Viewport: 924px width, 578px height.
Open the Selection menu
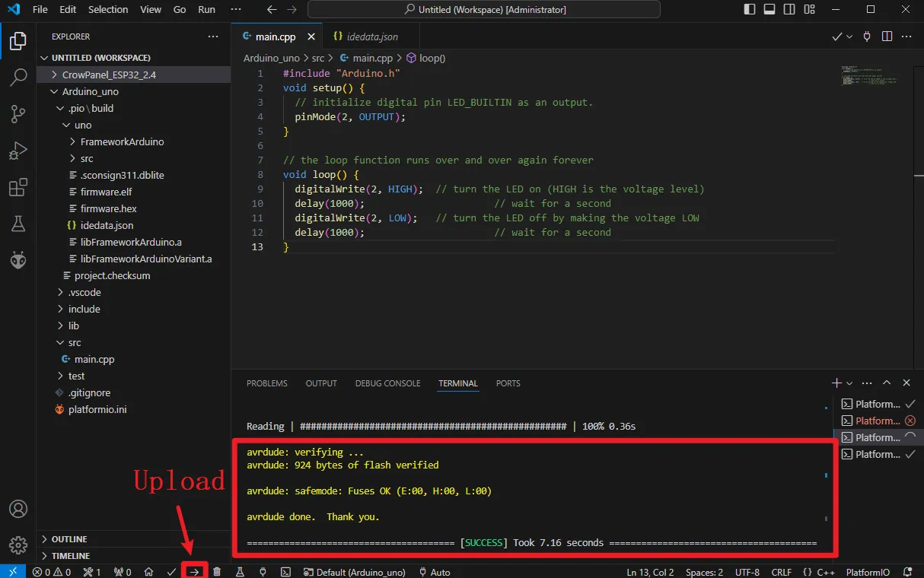pyautogui.click(x=108, y=10)
